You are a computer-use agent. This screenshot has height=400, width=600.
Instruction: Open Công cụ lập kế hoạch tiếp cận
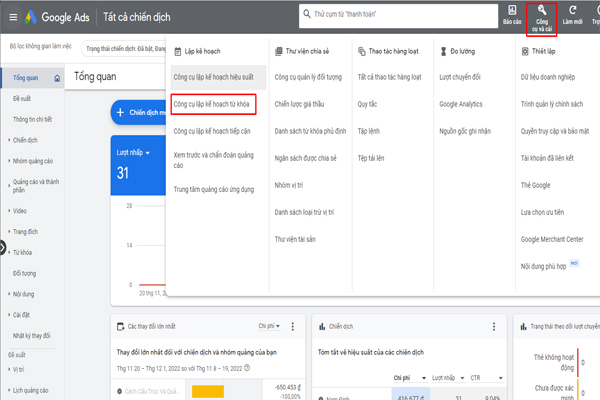pos(212,131)
